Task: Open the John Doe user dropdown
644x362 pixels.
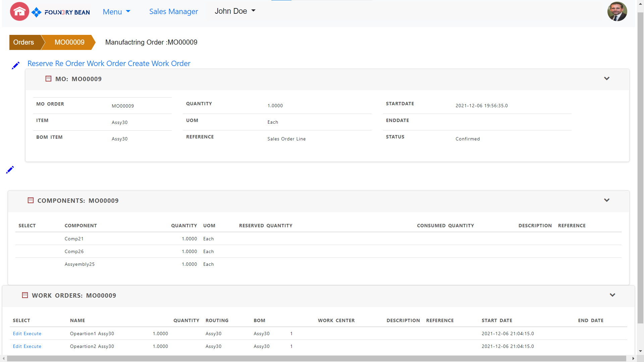Action: pos(235,11)
